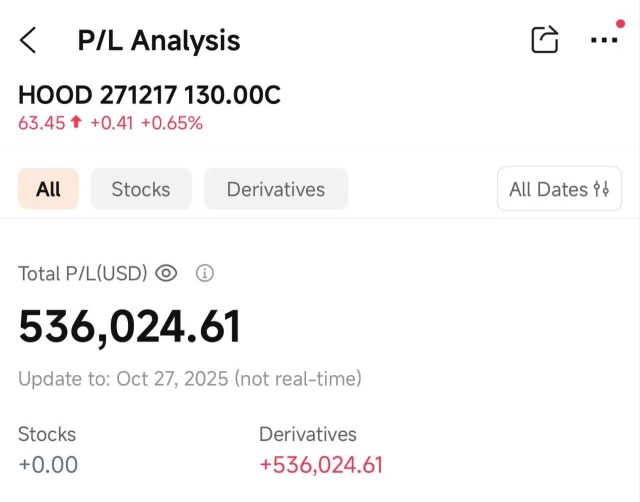Open the three-dot more options menu
The height and width of the screenshot is (502, 640).
604,41
